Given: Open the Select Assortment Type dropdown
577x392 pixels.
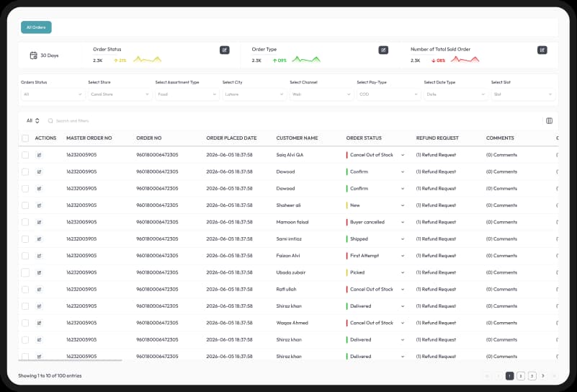Looking at the screenshot, I should click(187, 94).
